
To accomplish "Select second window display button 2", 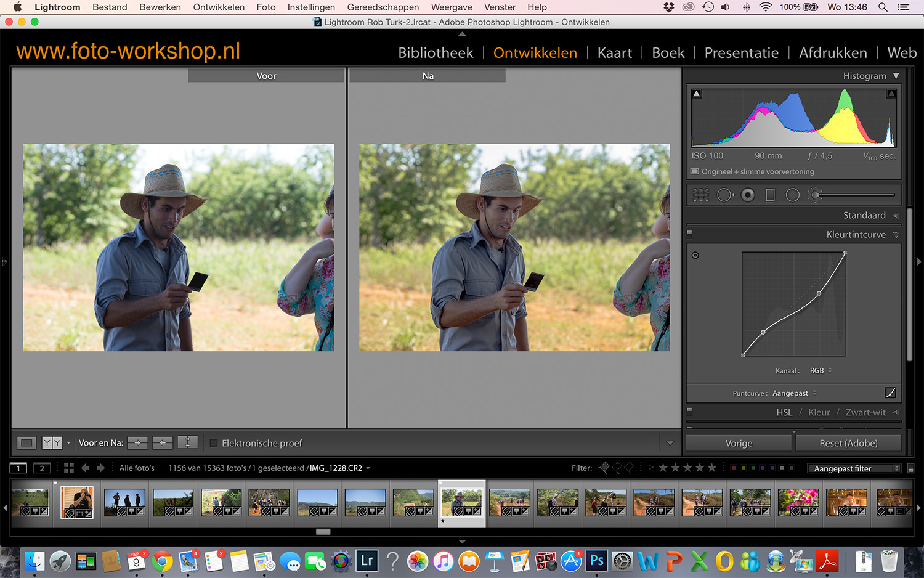I will (42, 468).
